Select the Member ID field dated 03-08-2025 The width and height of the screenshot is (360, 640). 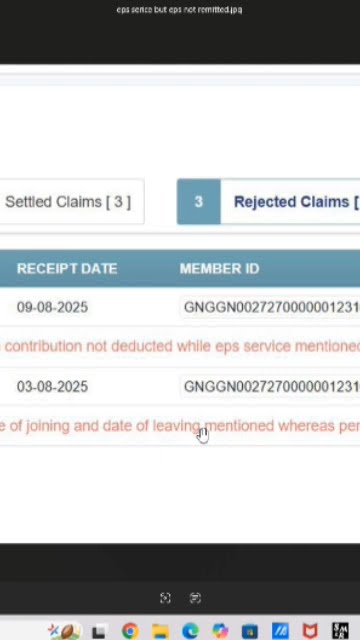[270, 387]
